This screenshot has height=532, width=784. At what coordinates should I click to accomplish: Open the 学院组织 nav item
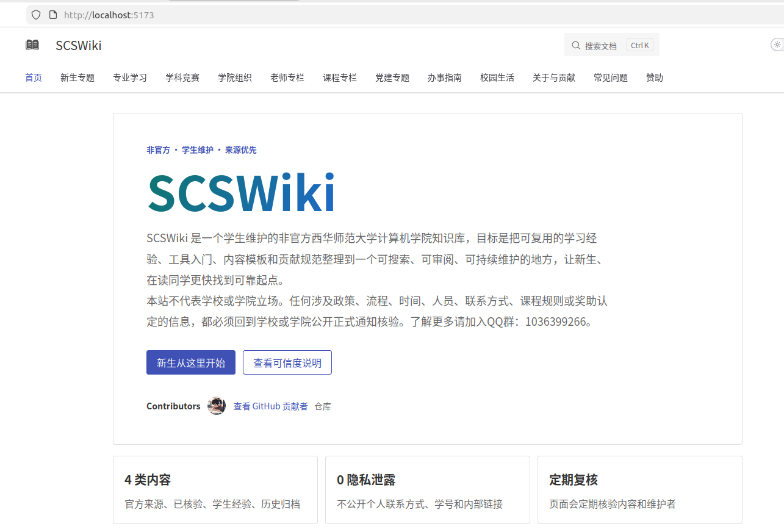pyautogui.click(x=235, y=77)
